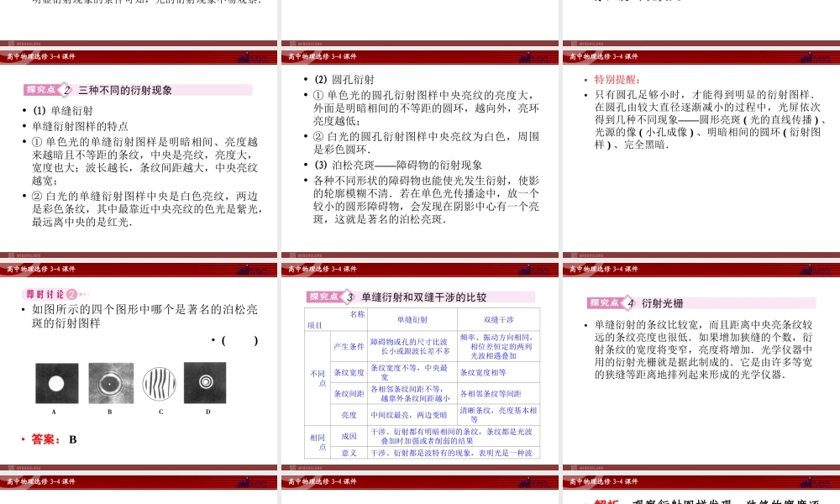Click circular image C with wavy stripes
The width and height of the screenshot is (840, 504).
pyautogui.click(x=159, y=384)
